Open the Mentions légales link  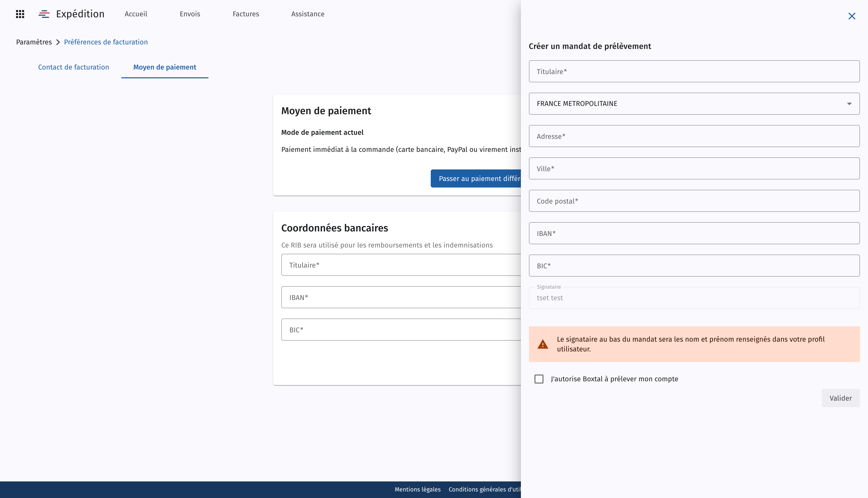417,489
